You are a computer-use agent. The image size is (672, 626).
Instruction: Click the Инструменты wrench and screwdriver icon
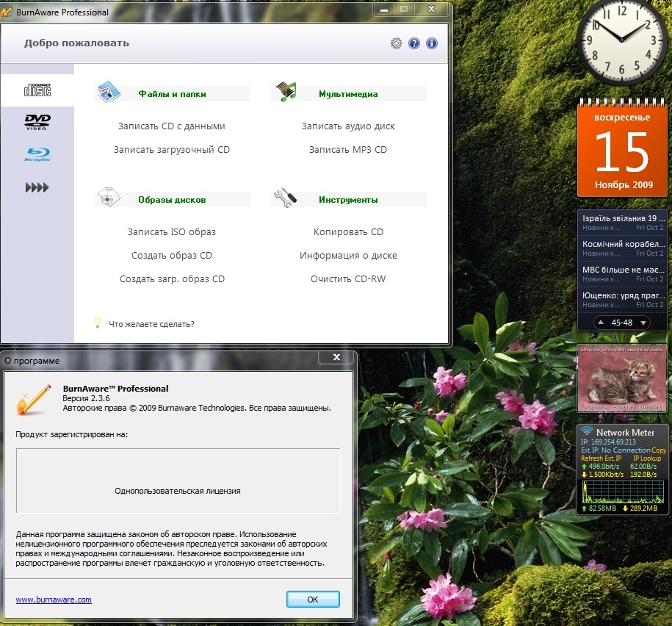[x=285, y=198]
